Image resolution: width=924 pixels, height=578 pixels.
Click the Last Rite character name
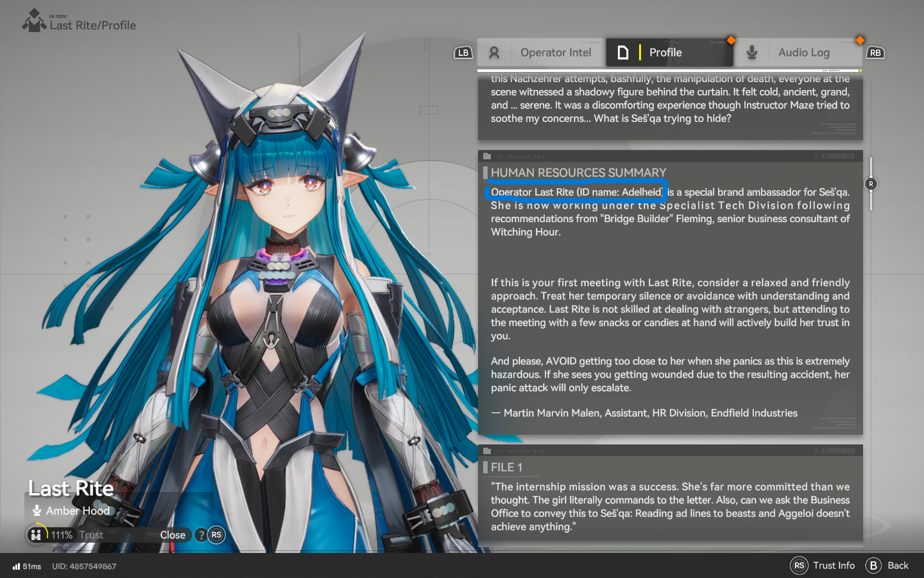[71, 489]
